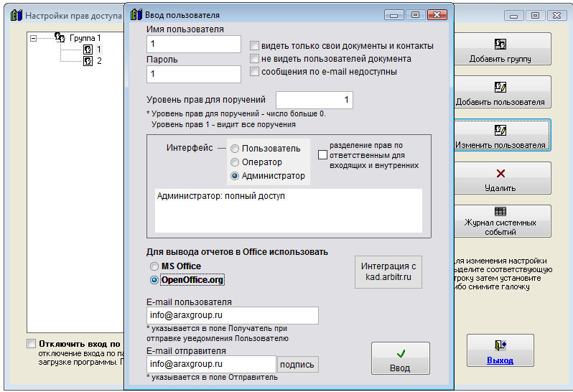Image resolution: width=573 pixels, height=392 pixels.
Task: Collapse the Группа 1 tree node
Action: [33, 38]
